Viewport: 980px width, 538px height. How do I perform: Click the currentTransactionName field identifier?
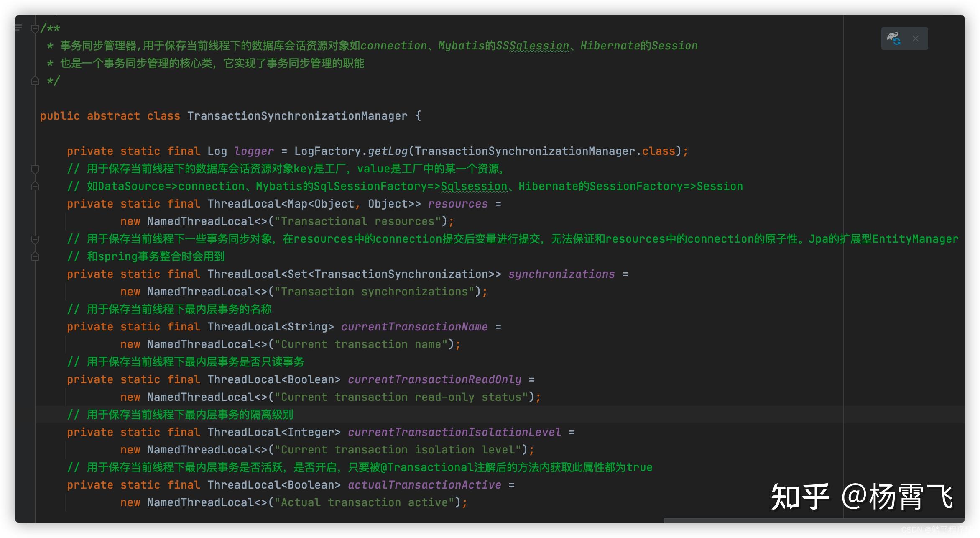coord(414,327)
